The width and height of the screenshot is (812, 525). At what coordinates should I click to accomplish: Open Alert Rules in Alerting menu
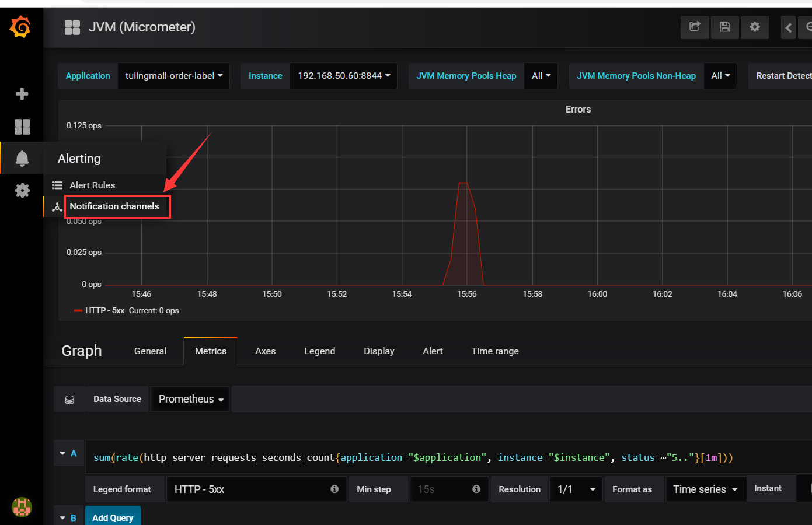pyautogui.click(x=92, y=185)
